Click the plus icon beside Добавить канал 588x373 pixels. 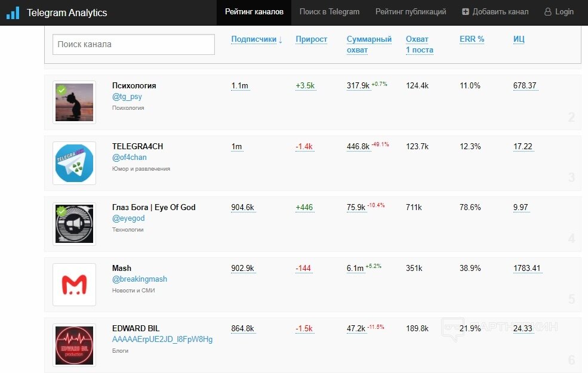465,11
